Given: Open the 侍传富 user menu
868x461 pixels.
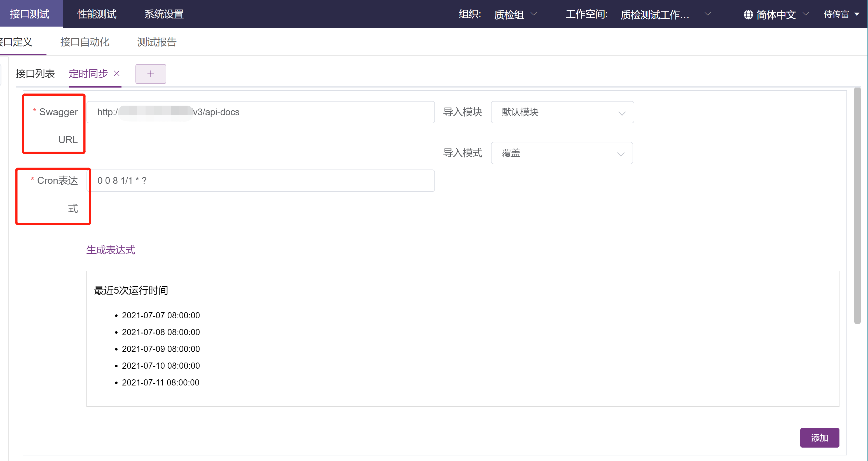Looking at the screenshot, I should (x=841, y=14).
